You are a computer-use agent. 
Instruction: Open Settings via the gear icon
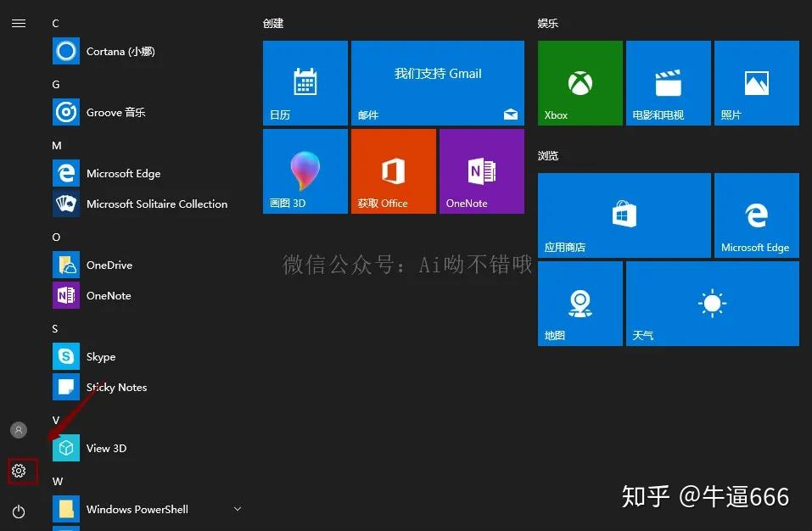coord(20,471)
